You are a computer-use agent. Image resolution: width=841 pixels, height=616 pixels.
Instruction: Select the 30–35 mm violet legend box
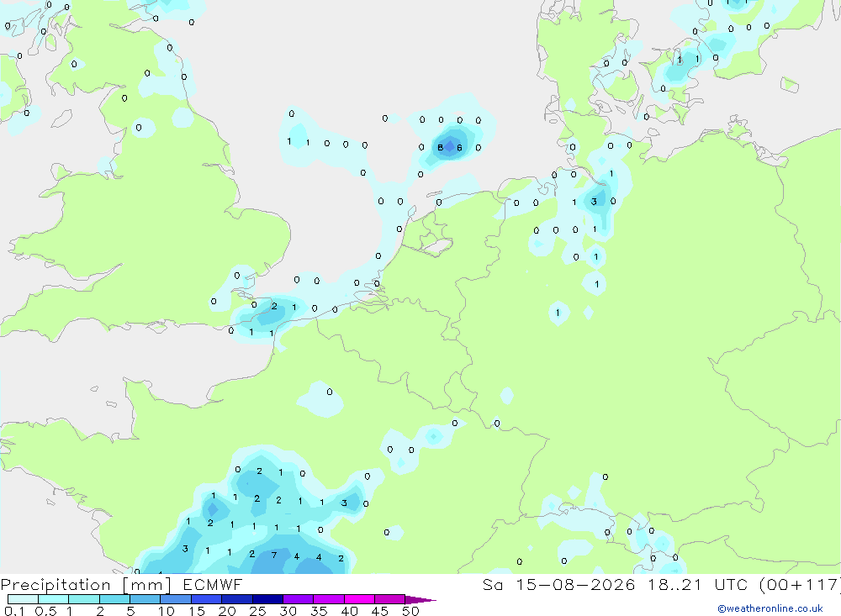pos(299,599)
